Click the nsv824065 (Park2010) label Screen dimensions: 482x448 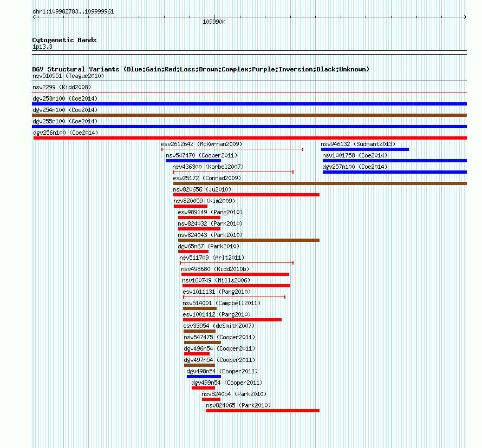tap(238, 405)
